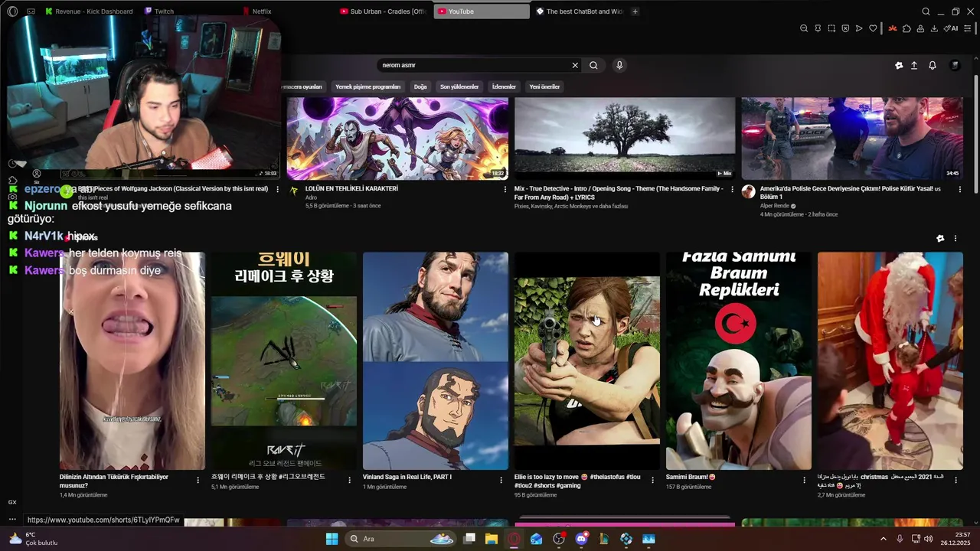Open the extensions cube icon
This screenshot has width=980, height=551.
(906, 28)
